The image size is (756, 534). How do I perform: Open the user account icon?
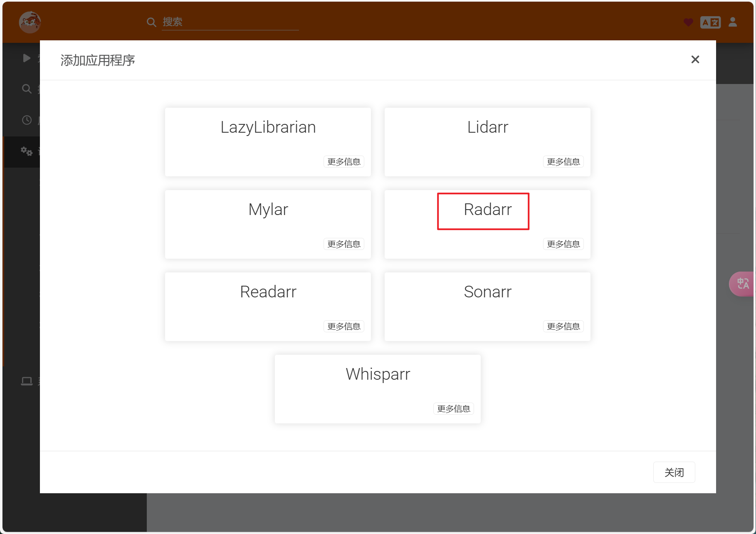pos(733,22)
